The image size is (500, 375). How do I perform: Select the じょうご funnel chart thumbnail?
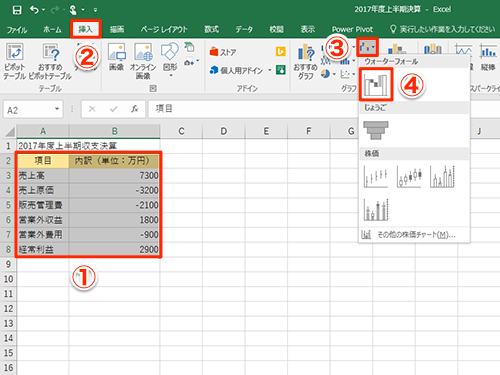(x=376, y=130)
